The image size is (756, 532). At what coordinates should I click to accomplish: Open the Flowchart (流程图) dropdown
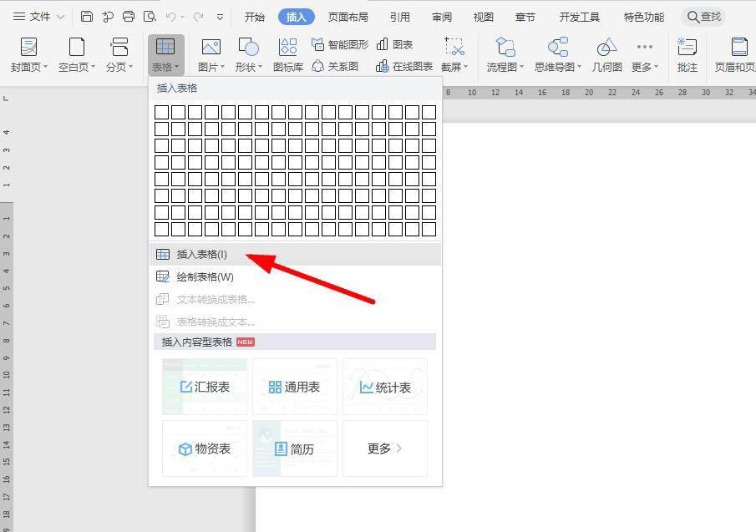505,55
